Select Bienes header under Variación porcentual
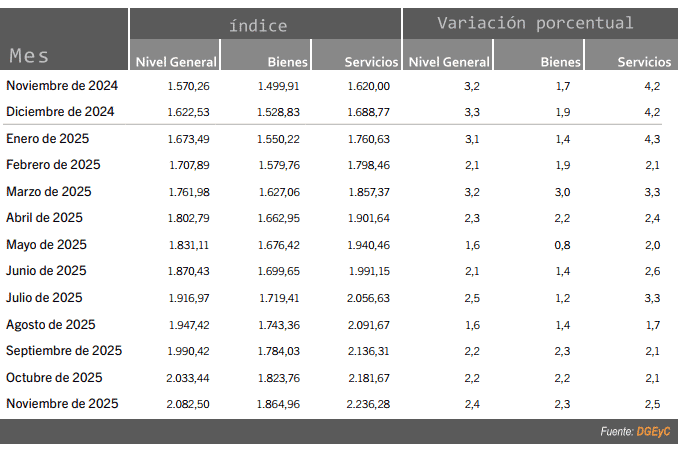678x452 pixels. (x=560, y=62)
